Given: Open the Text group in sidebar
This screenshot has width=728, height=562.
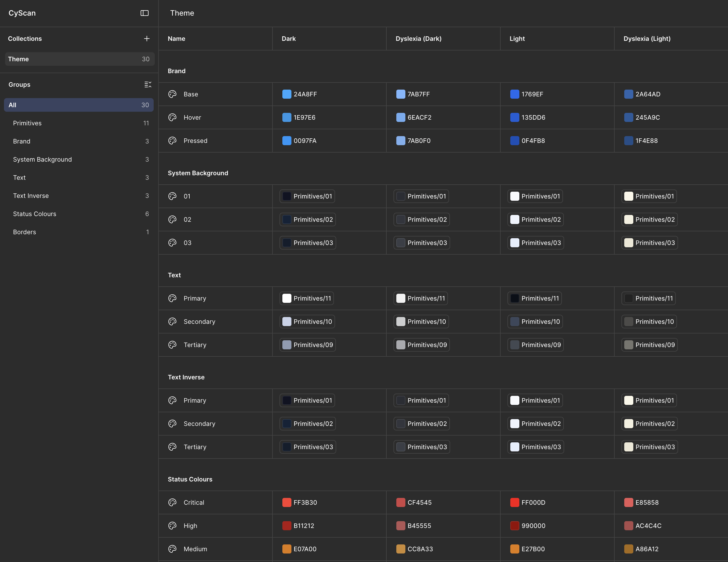Looking at the screenshot, I should pos(79,178).
